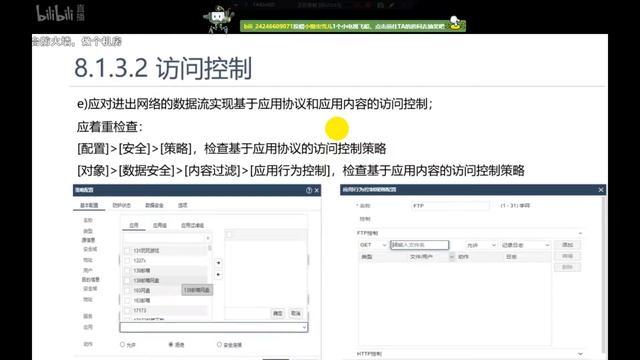Select the 允许 action radio button

(x=122, y=344)
